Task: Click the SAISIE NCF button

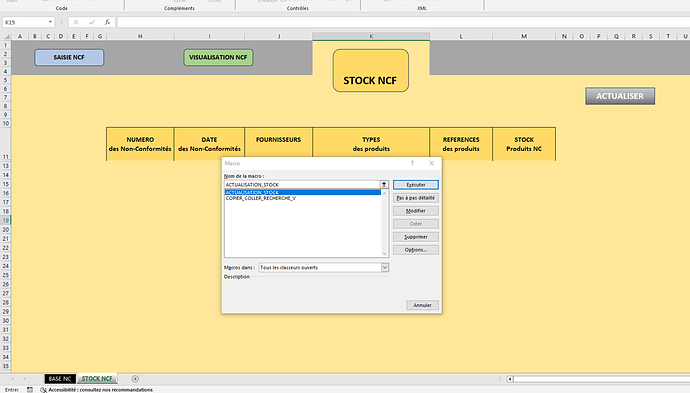Action: tap(69, 57)
